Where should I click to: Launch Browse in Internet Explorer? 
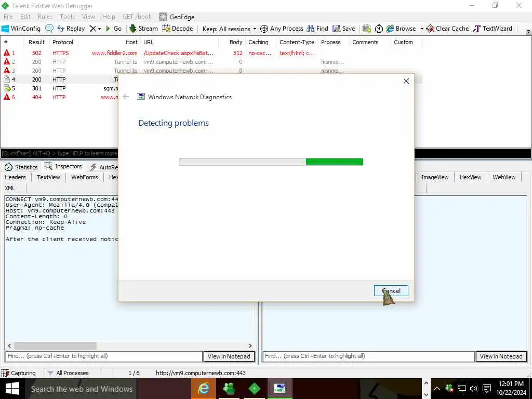[x=401, y=29]
